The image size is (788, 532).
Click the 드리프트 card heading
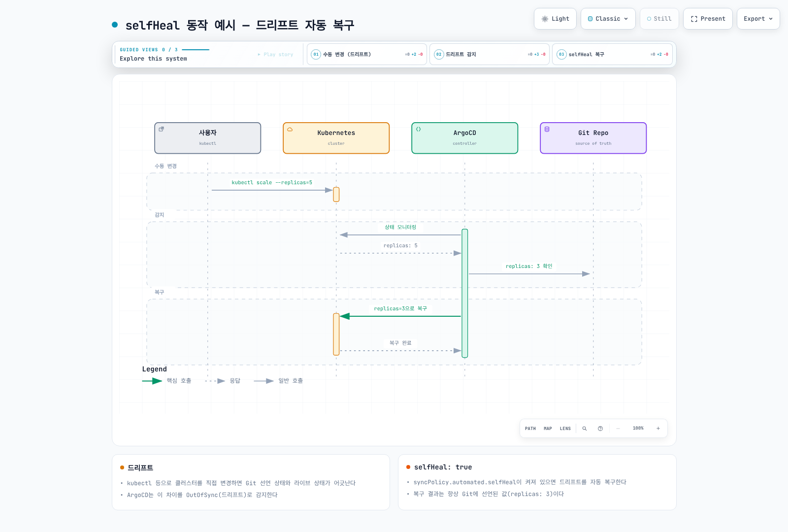click(140, 467)
